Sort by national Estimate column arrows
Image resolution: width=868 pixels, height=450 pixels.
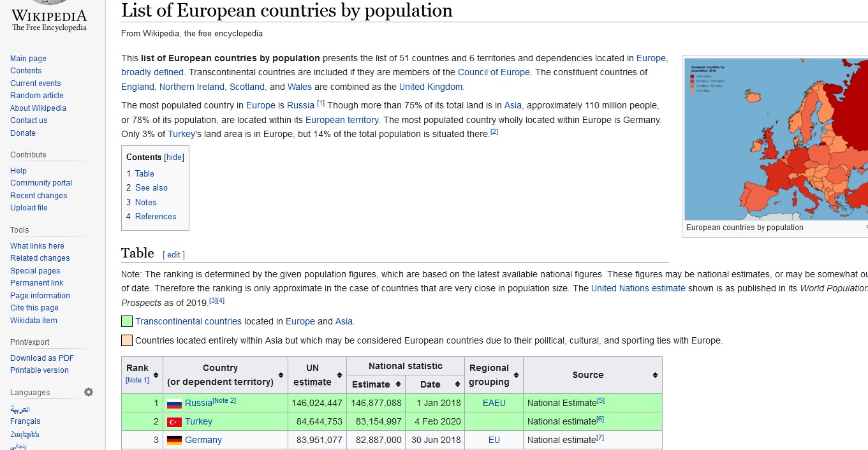tap(398, 384)
